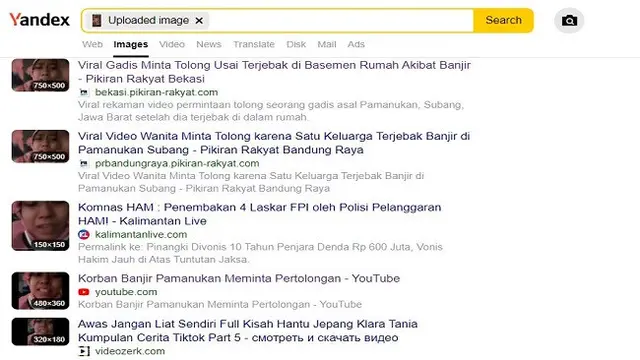Open 'Viral Video Wanita Minta Tolong' title

coord(274,143)
